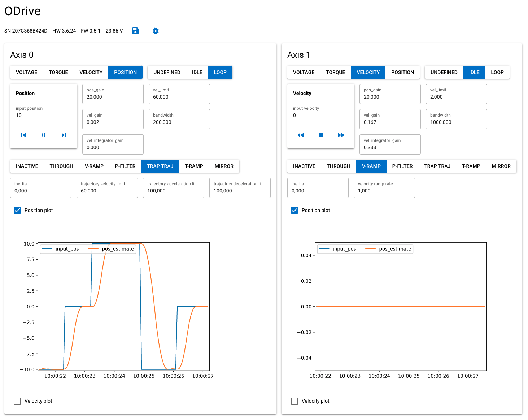528x420 pixels.
Task: Select TRAP TRAJ input mode for Axis 0
Action: click(160, 166)
